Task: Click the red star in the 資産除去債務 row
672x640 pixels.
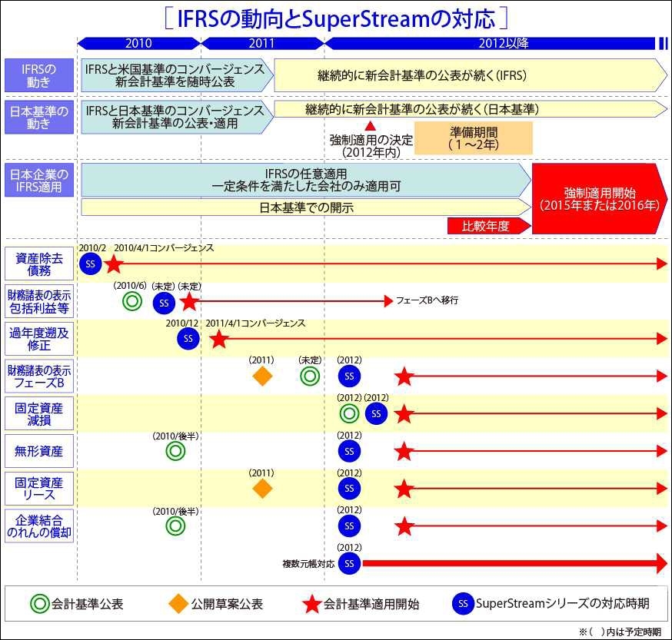Action: click(114, 264)
